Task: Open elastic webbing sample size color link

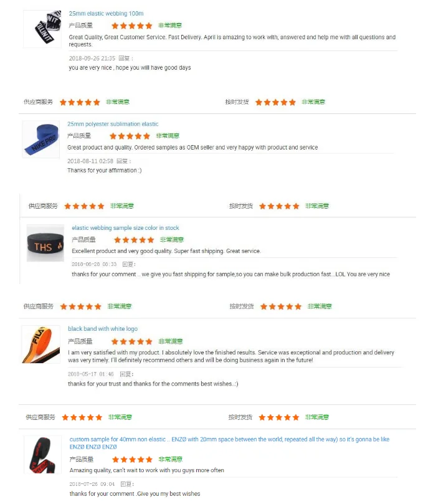Action: click(125, 228)
